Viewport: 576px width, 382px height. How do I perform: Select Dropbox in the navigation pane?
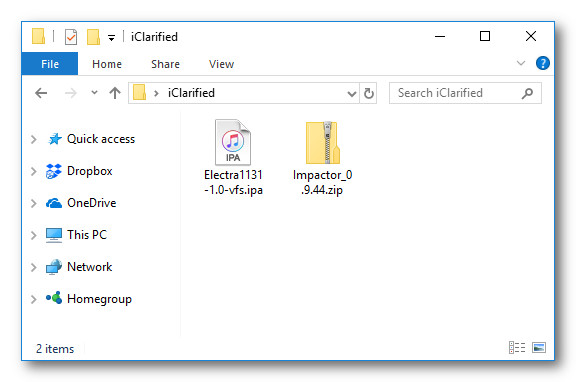click(x=89, y=171)
